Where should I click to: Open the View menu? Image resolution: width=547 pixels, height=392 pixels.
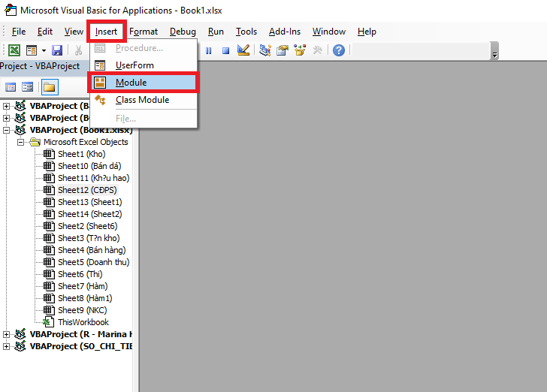tap(74, 32)
